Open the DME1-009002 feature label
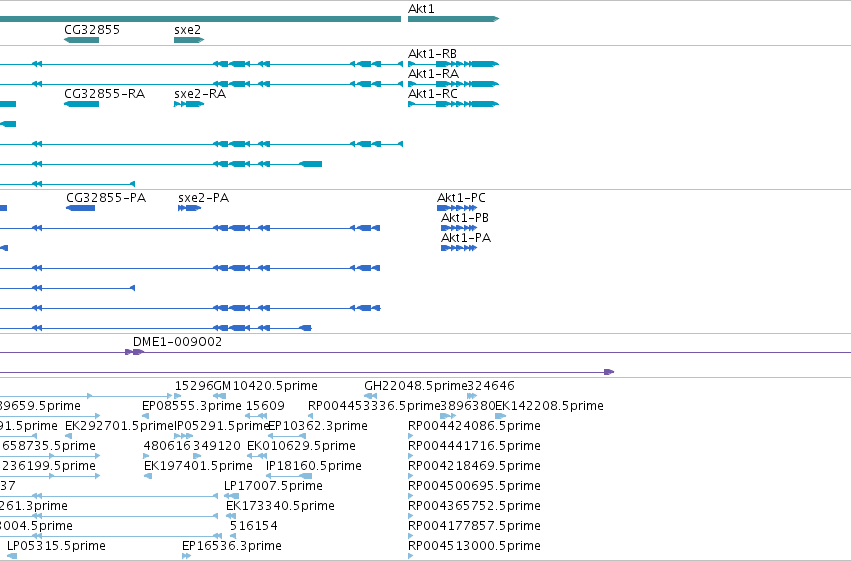The height and width of the screenshot is (561, 851). point(177,342)
